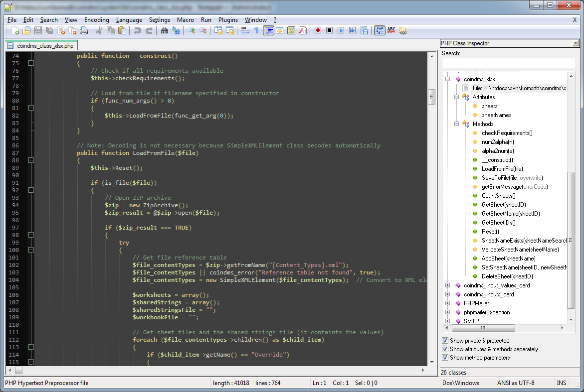The width and height of the screenshot is (584, 392).
Task: Click the Open file toolbar icon
Action: pos(26,31)
